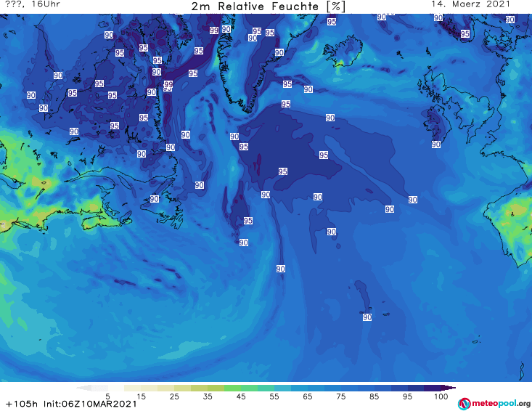
Task: Click legend value "85" on the color scale
Action: pyautogui.click(x=374, y=396)
